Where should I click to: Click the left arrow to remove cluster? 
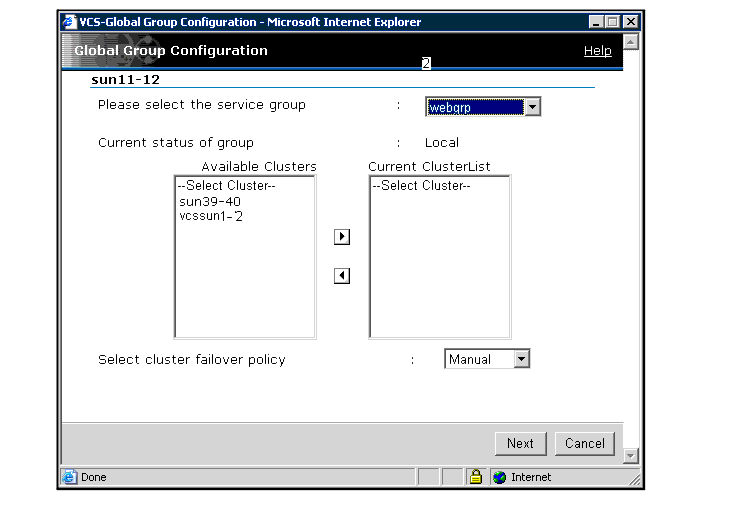(x=341, y=276)
